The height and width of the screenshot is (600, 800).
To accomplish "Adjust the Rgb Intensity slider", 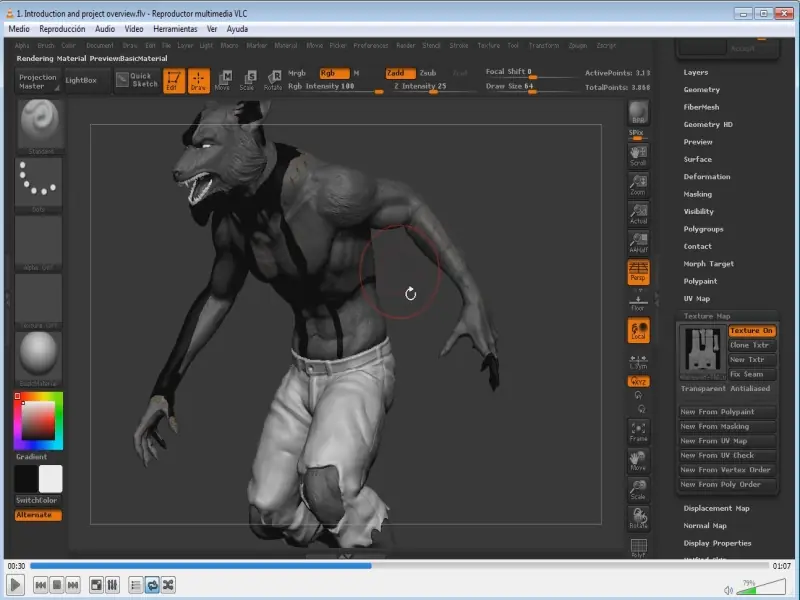I will tap(335, 87).
